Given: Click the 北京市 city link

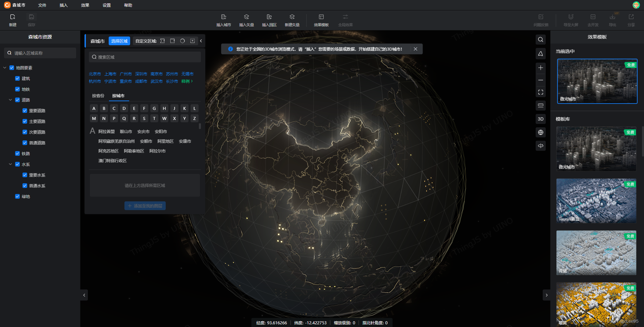Looking at the screenshot, I should click(x=95, y=74).
